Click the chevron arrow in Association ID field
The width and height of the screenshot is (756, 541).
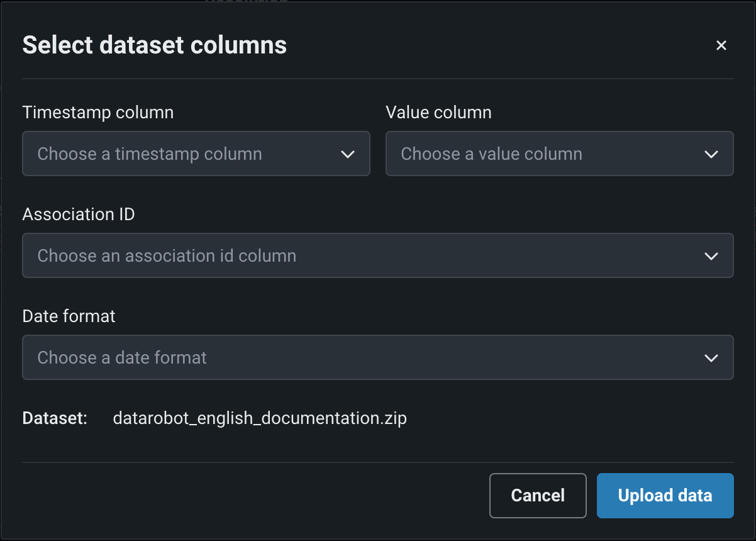click(x=711, y=256)
